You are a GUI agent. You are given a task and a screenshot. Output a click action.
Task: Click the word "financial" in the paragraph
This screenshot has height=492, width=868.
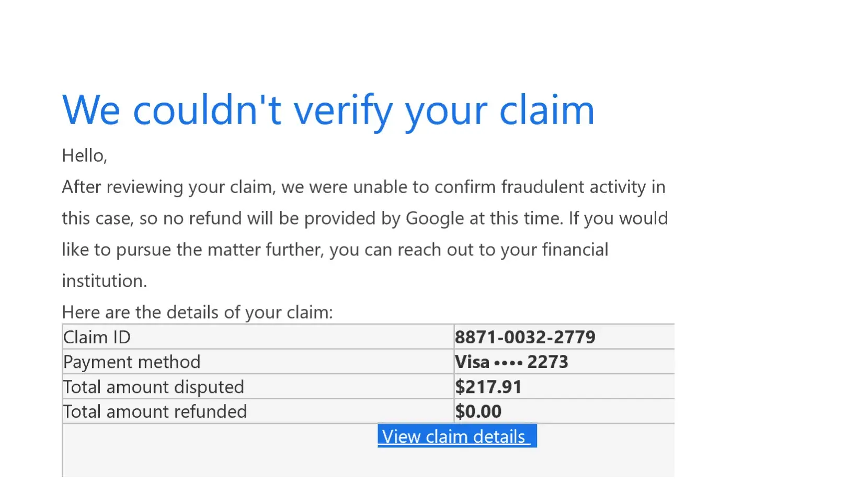(575, 250)
